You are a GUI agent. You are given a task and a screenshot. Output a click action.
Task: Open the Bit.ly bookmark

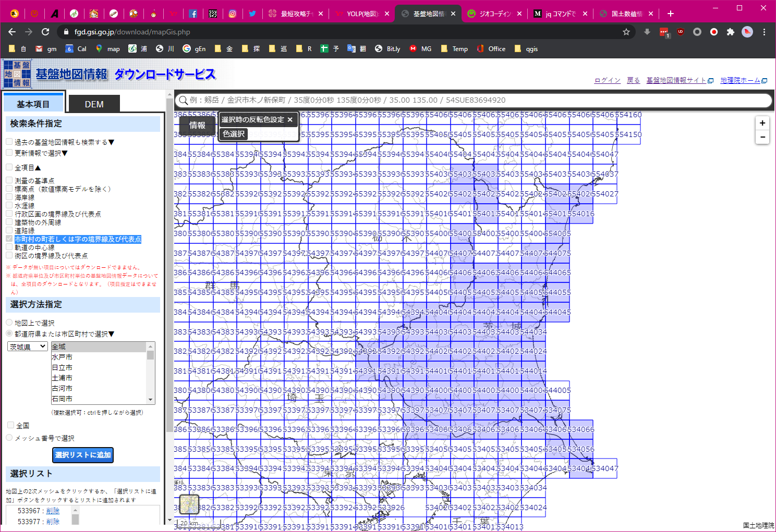[387, 49]
